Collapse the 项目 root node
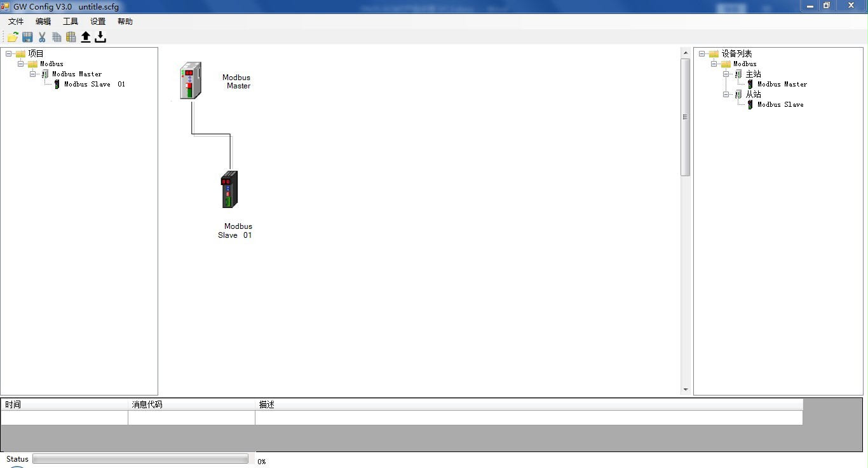Viewport: 868px width, 468px height. [x=9, y=54]
